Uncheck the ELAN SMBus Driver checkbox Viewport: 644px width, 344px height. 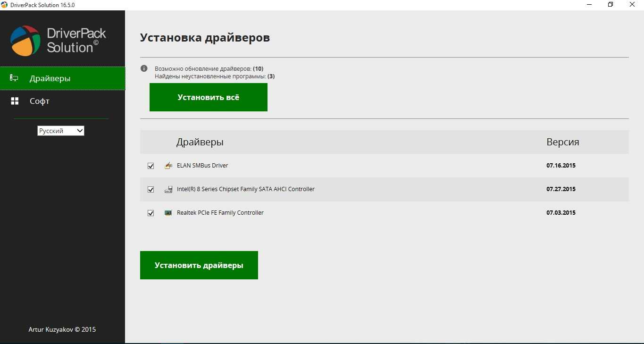(151, 166)
